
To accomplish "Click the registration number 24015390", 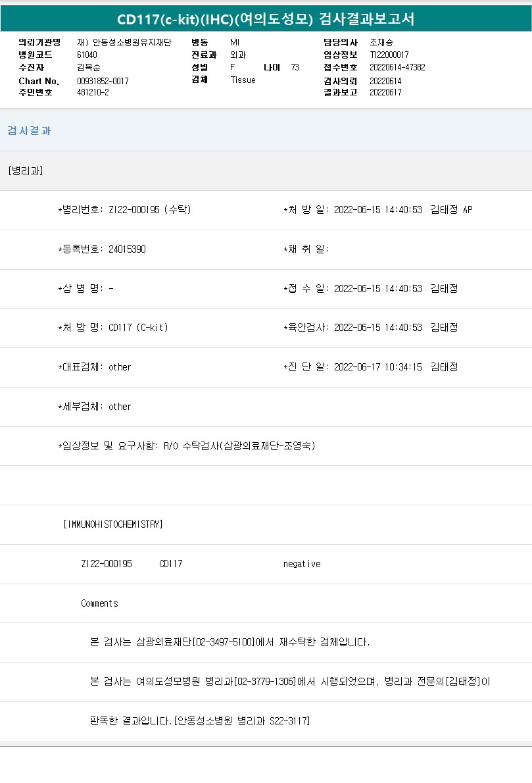I will pos(127,249).
